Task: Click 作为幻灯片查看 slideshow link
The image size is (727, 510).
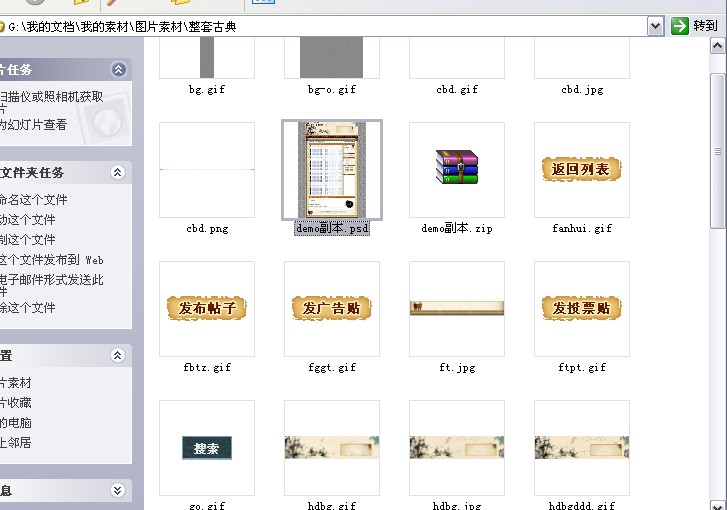Action: (x=33, y=124)
